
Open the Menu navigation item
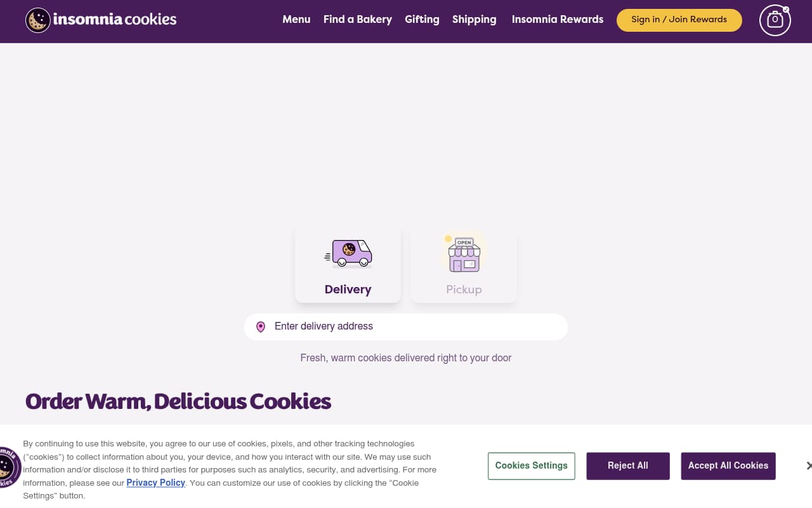296,20
